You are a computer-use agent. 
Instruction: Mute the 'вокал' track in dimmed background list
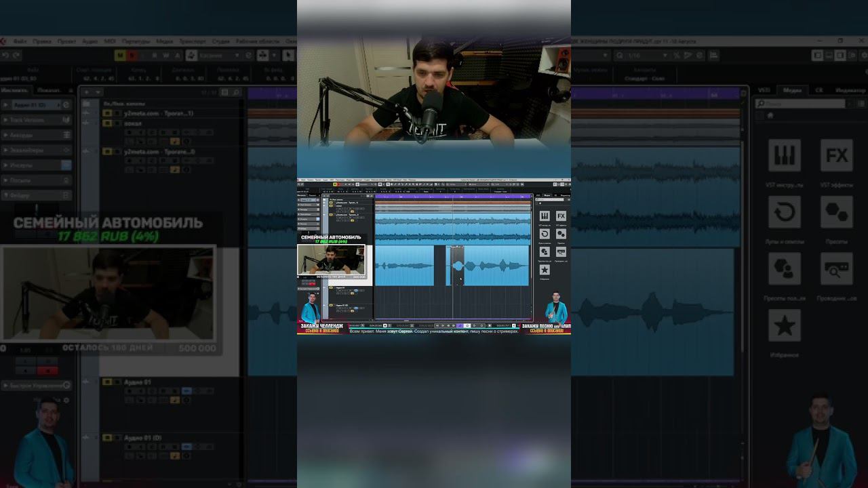point(107,123)
